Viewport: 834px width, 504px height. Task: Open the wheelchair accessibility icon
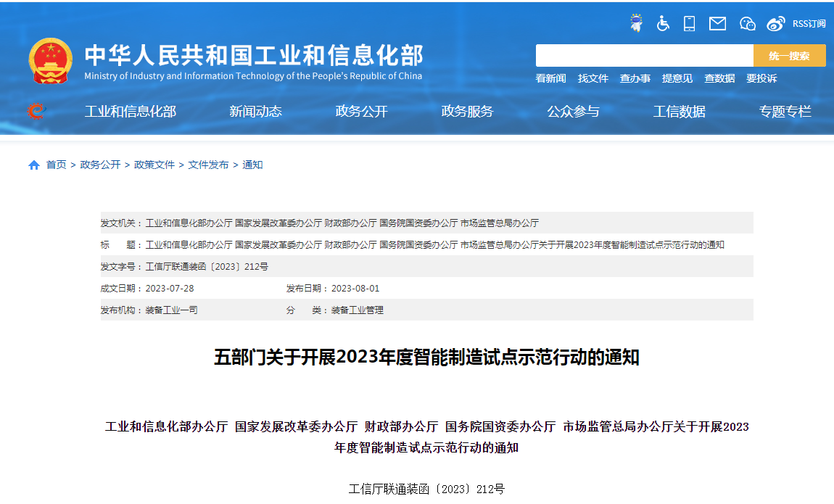[663, 24]
